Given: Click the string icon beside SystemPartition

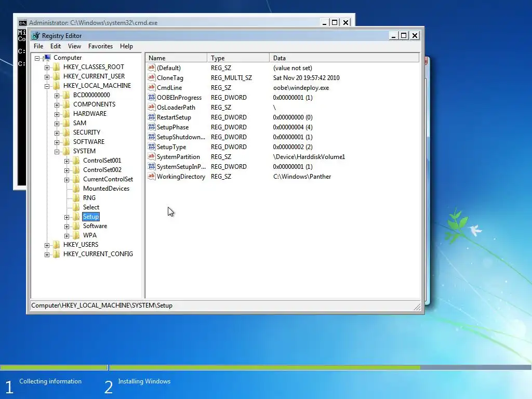Looking at the screenshot, I should click(x=152, y=156).
